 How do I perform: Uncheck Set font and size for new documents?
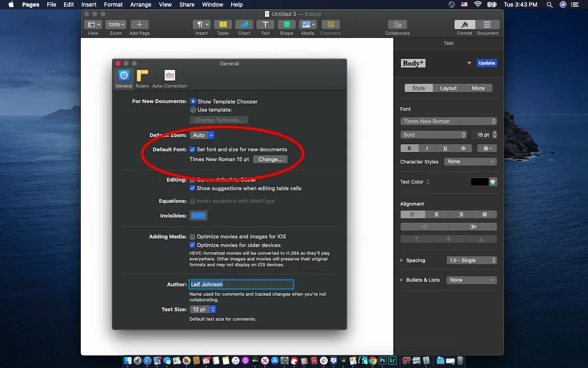pos(192,149)
